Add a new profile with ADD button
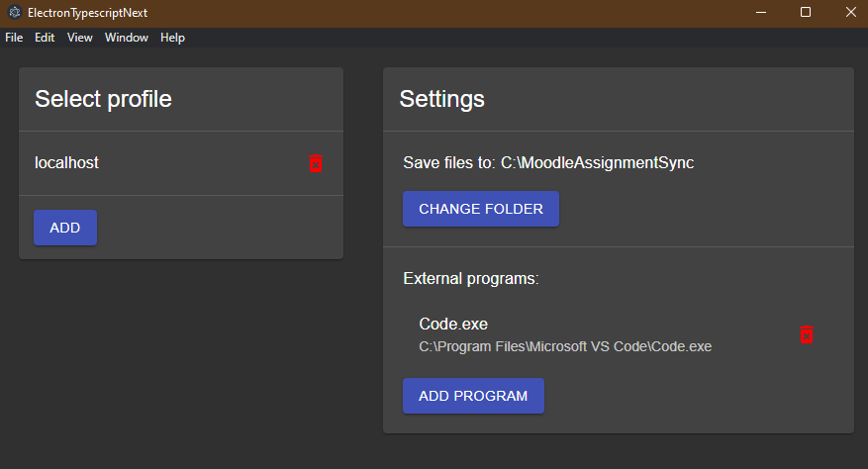The image size is (868, 469). coord(65,228)
